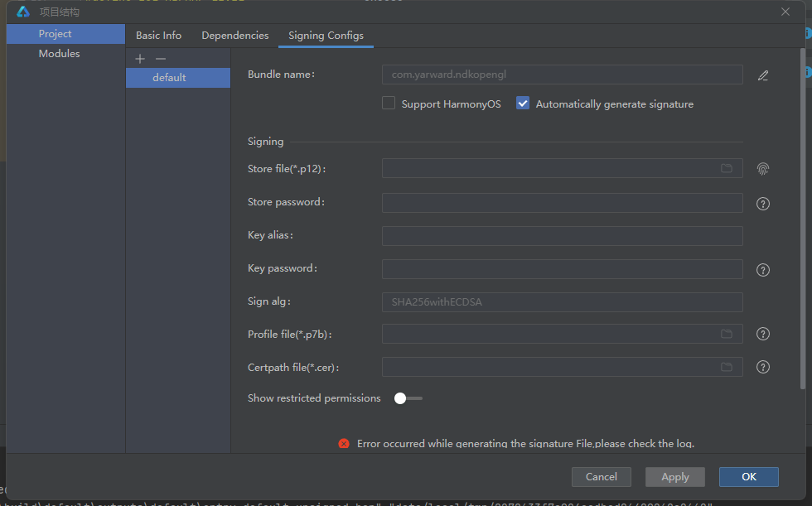The height and width of the screenshot is (506, 812).
Task: Select Modules in the left sidebar
Action: pos(59,54)
